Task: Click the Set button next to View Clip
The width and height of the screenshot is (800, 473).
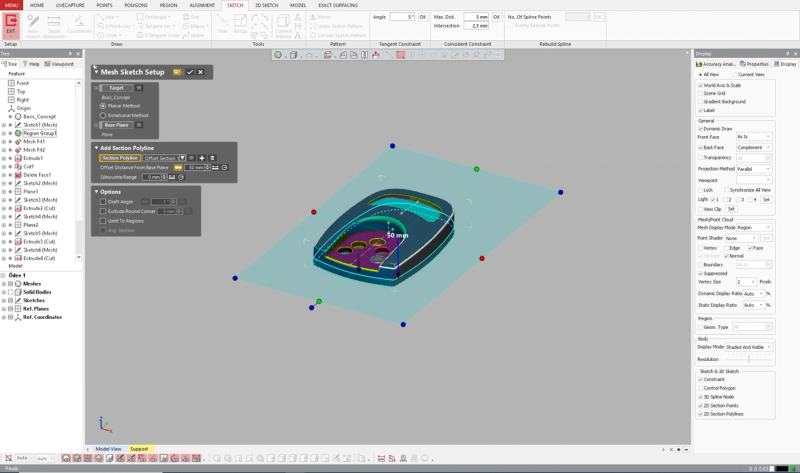Action: (731, 209)
